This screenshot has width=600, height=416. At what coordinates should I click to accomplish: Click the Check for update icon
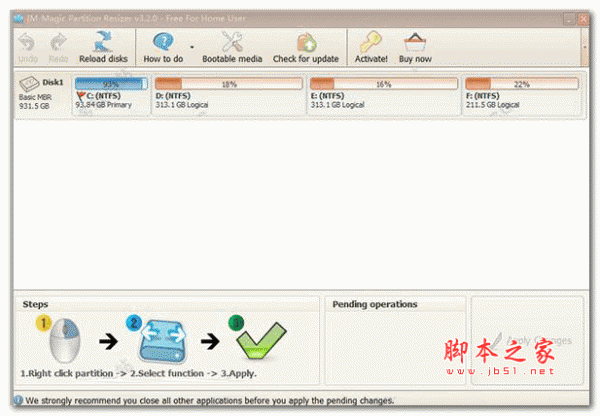(307, 42)
